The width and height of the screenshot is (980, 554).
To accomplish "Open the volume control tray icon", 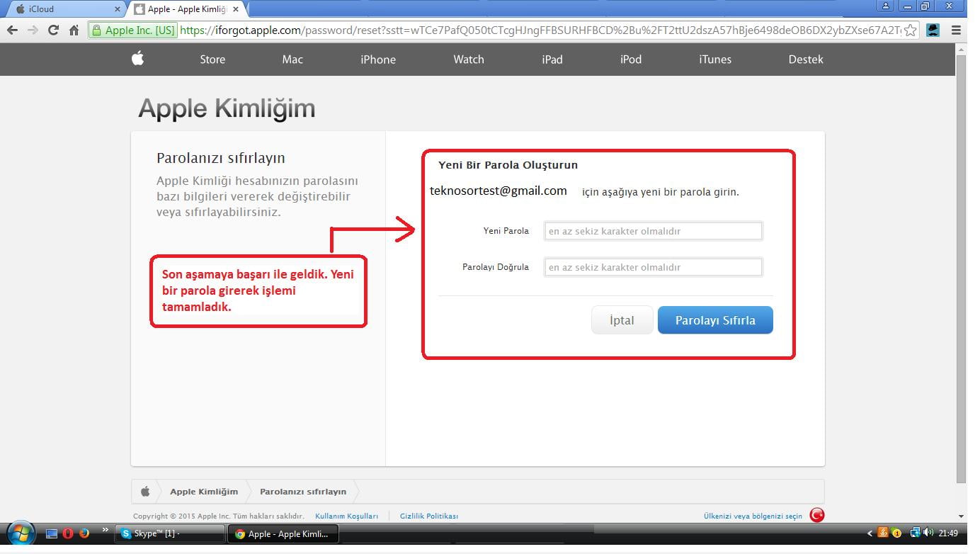I will coord(928,533).
